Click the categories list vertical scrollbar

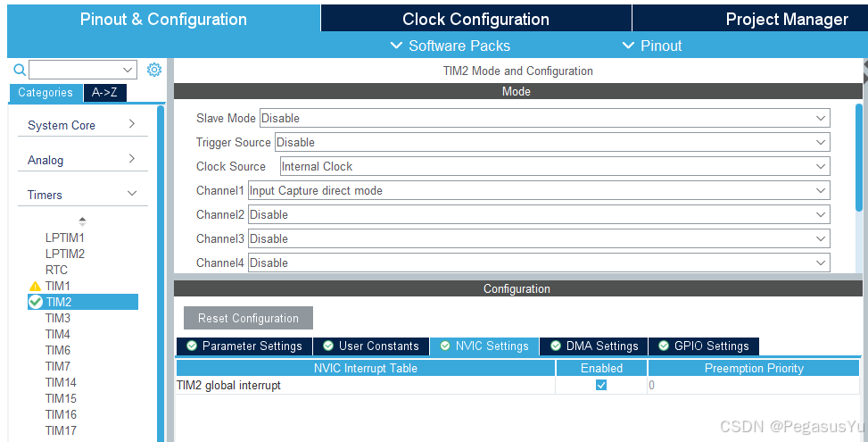click(161, 273)
